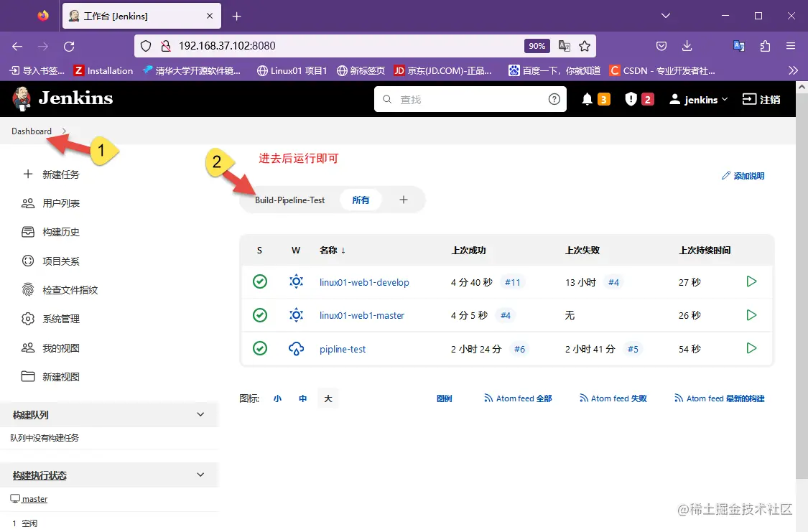Viewport: 808px width, 532px height.
Task: Click rain cloud weather icon of pipline-test
Action: pos(296,349)
